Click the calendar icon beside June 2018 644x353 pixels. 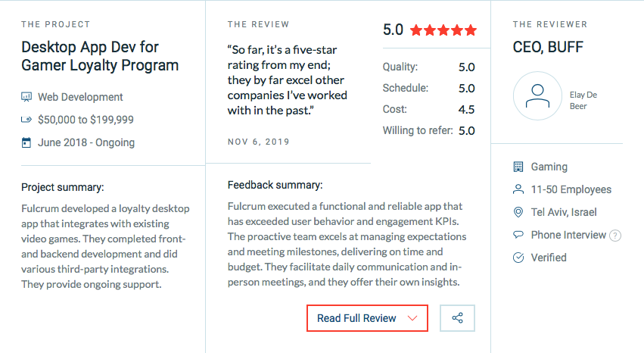26,142
